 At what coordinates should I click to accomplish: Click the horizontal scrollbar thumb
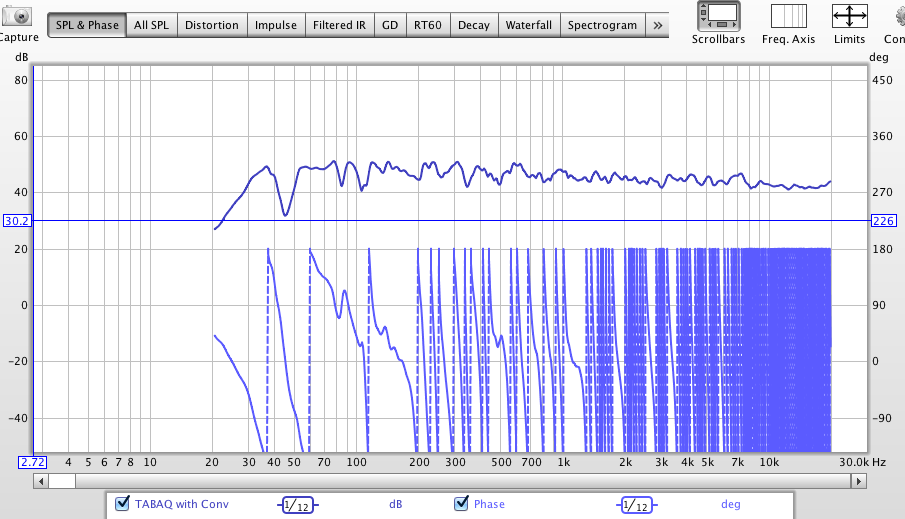[x=62, y=481]
